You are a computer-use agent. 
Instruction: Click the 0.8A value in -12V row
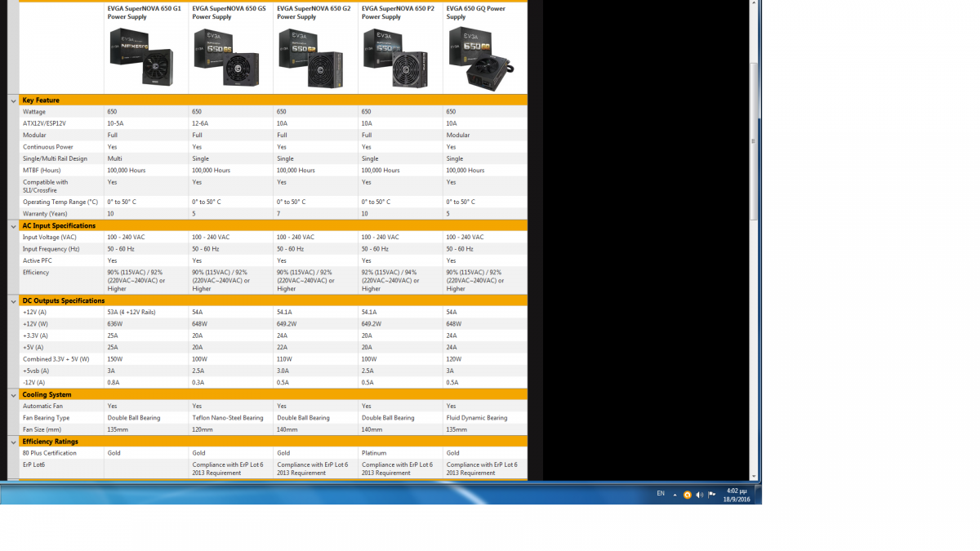pos(113,383)
